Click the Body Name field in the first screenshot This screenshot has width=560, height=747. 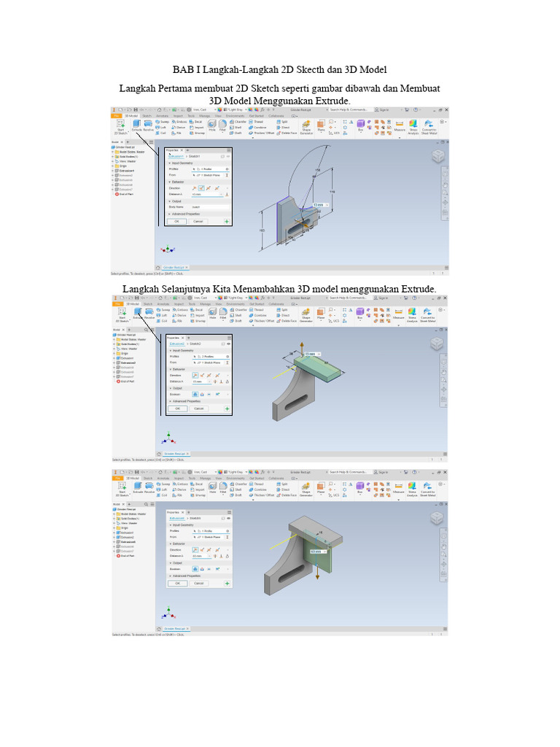[209, 207]
